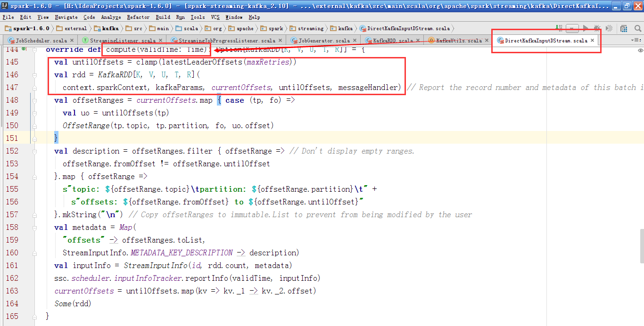Open the Refactor menu
Image resolution: width=644 pixels, height=326 pixels.
click(138, 17)
